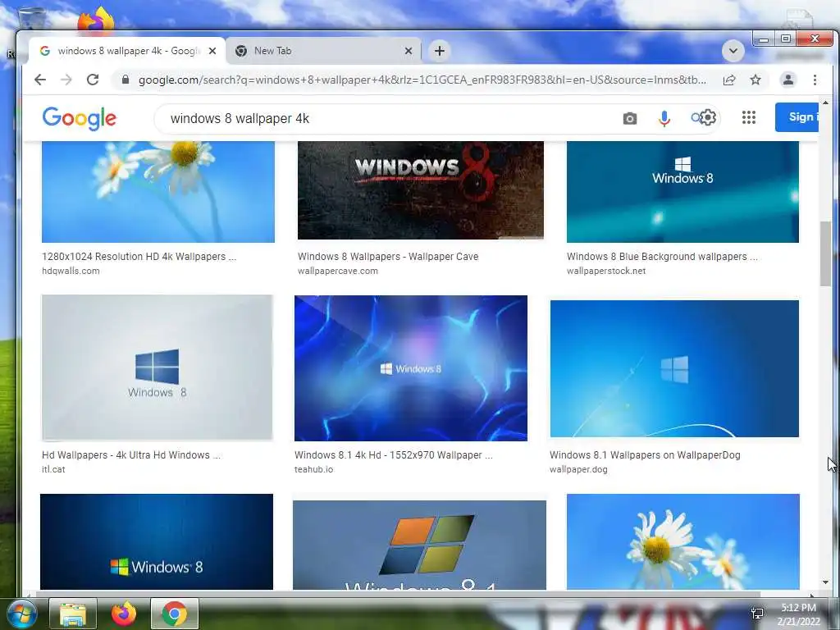The image size is (840, 630).
Task: Click the Chrome taskbar icon
Action: click(175, 614)
